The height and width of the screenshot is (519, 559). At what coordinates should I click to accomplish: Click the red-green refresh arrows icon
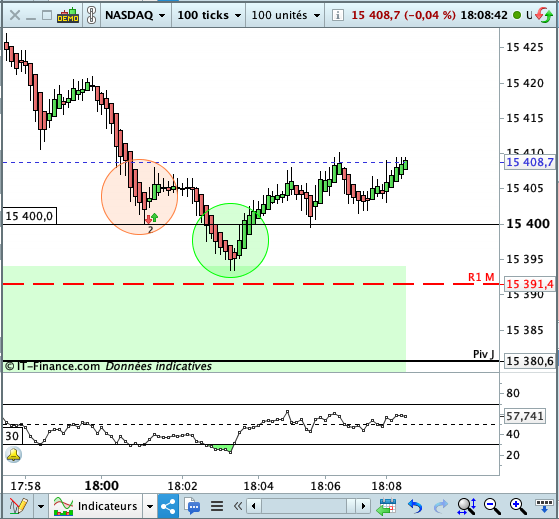[544, 15]
